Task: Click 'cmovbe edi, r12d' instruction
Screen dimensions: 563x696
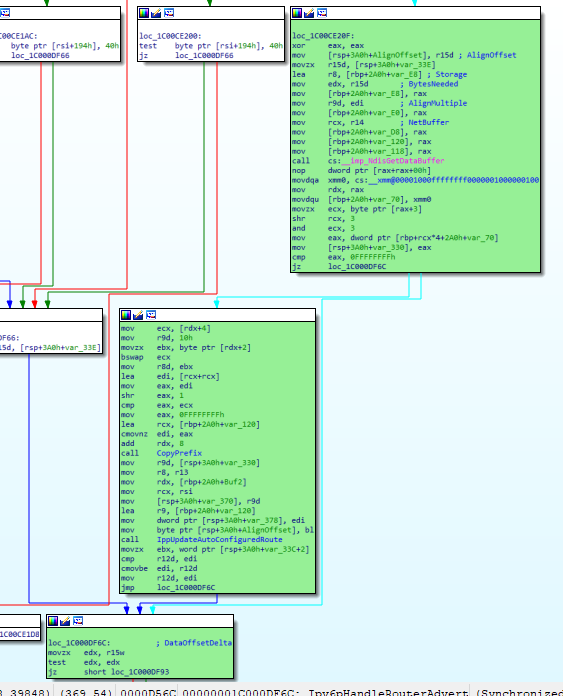Action: tap(159, 569)
